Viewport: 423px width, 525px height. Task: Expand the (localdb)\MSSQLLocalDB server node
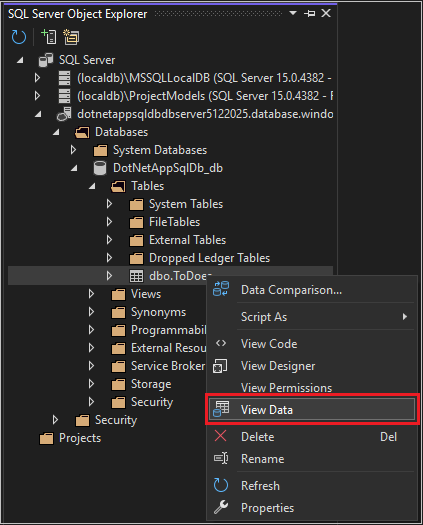pos(38,78)
